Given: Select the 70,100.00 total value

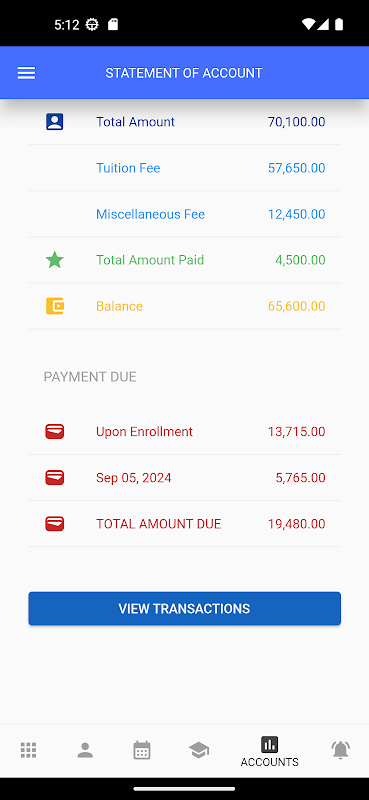Looking at the screenshot, I should tap(297, 122).
